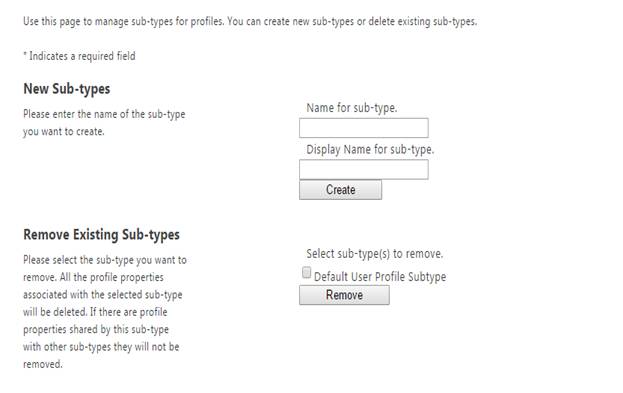Click the Name for sub-type text box
This screenshot has width=623, height=393.
pyautogui.click(x=364, y=128)
